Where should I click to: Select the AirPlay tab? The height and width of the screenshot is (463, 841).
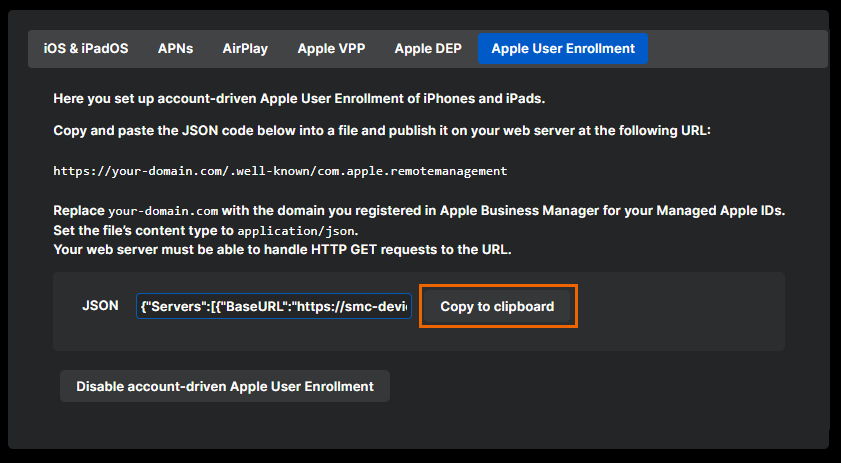point(245,48)
